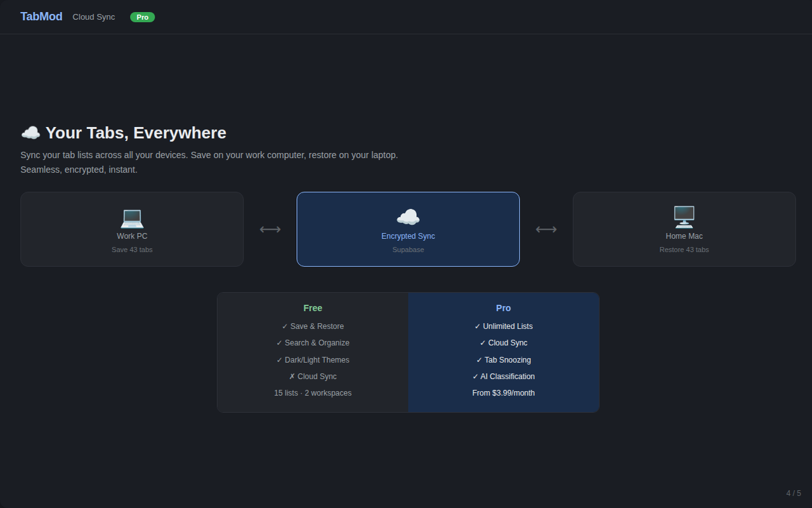Click the 'Seamless, encrypted, instant.' line

(79, 170)
